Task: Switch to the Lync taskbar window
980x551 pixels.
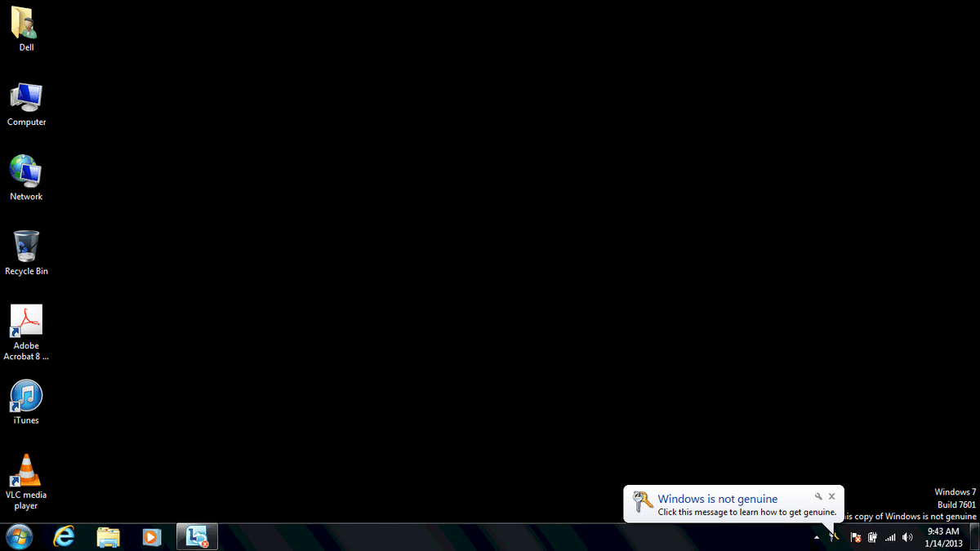Action: click(x=197, y=536)
